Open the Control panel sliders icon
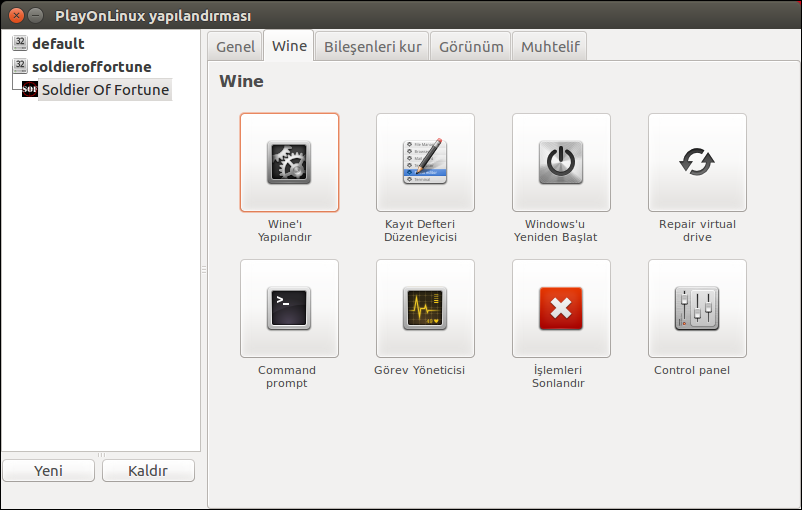This screenshot has width=802, height=510. pos(697,308)
